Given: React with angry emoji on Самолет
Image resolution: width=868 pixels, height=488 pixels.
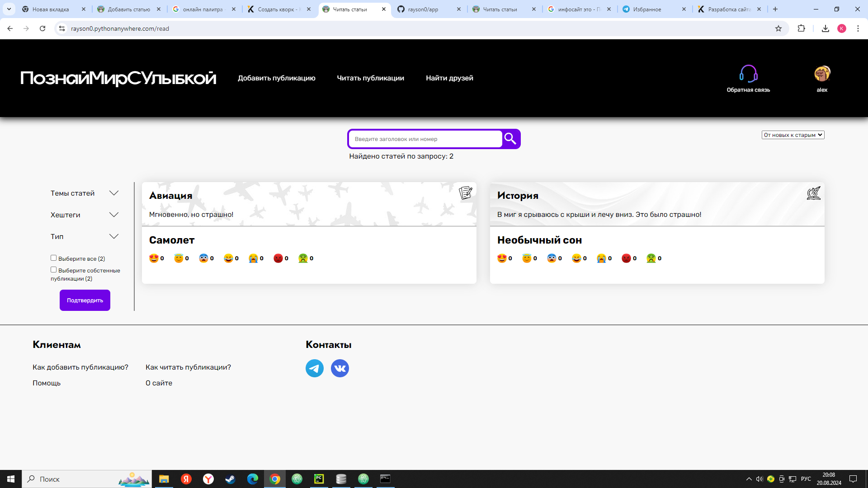Looking at the screenshot, I should pyautogui.click(x=278, y=258).
